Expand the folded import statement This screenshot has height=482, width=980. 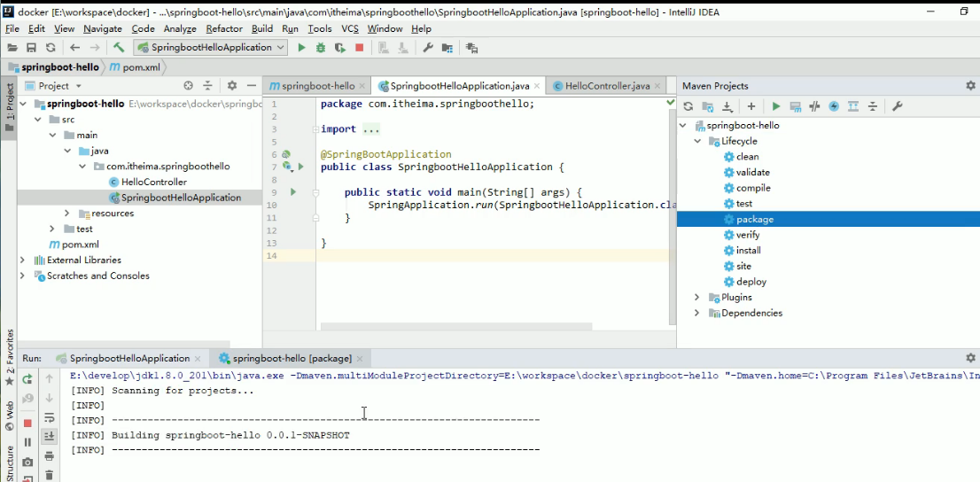(x=315, y=129)
